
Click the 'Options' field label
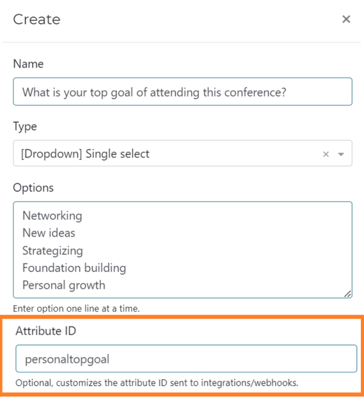[33, 188]
